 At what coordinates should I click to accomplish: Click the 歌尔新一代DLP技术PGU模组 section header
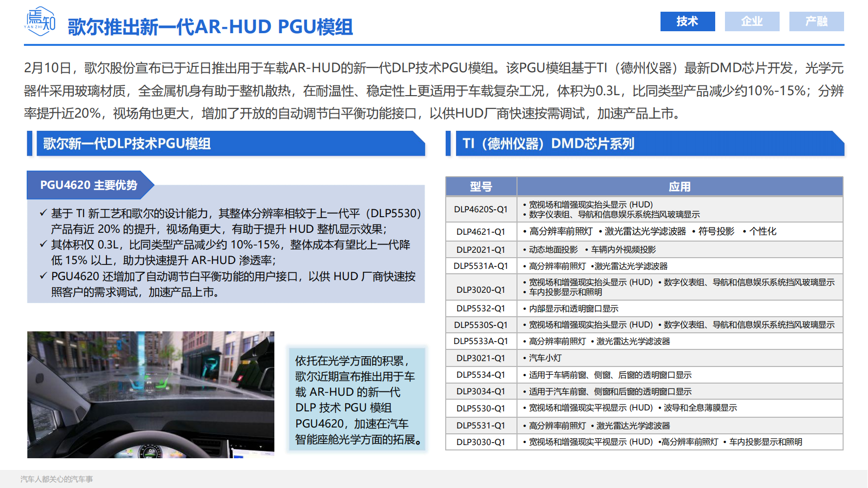(230, 143)
